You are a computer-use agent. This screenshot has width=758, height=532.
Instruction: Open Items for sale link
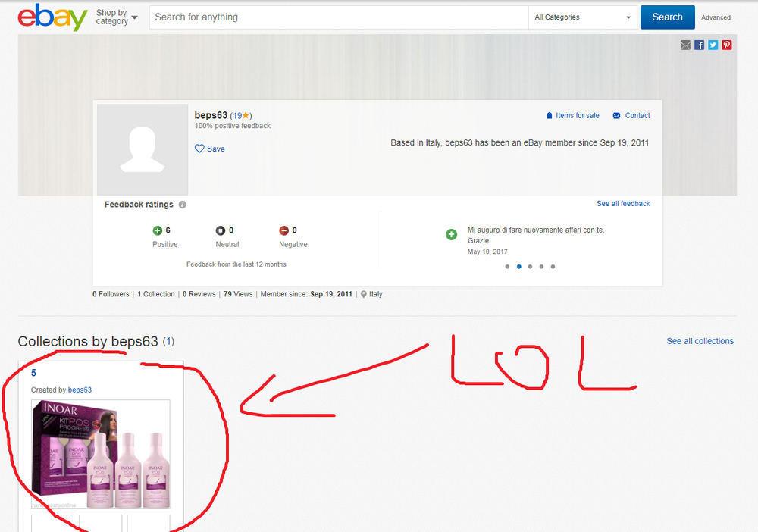pyautogui.click(x=577, y=116)
